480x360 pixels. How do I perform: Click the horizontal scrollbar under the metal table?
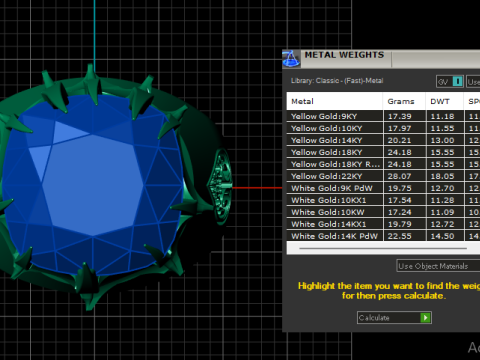(383, 248)
